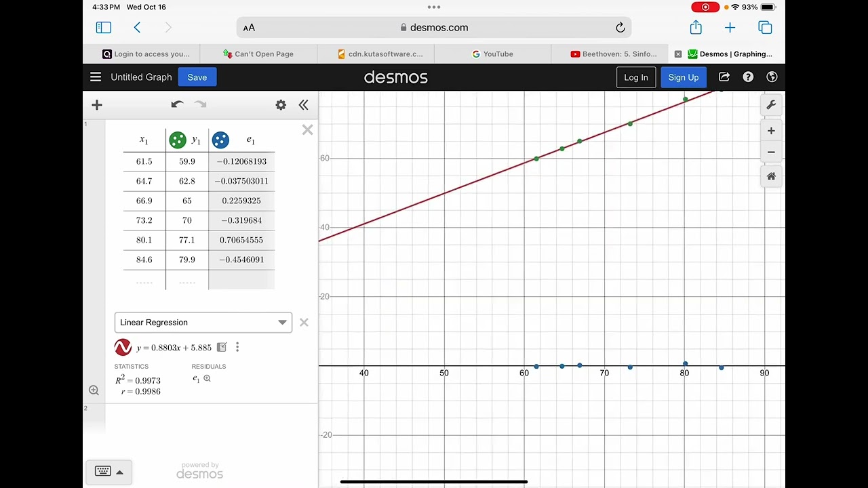
Task: Click the Log In button
Action: 636,77
